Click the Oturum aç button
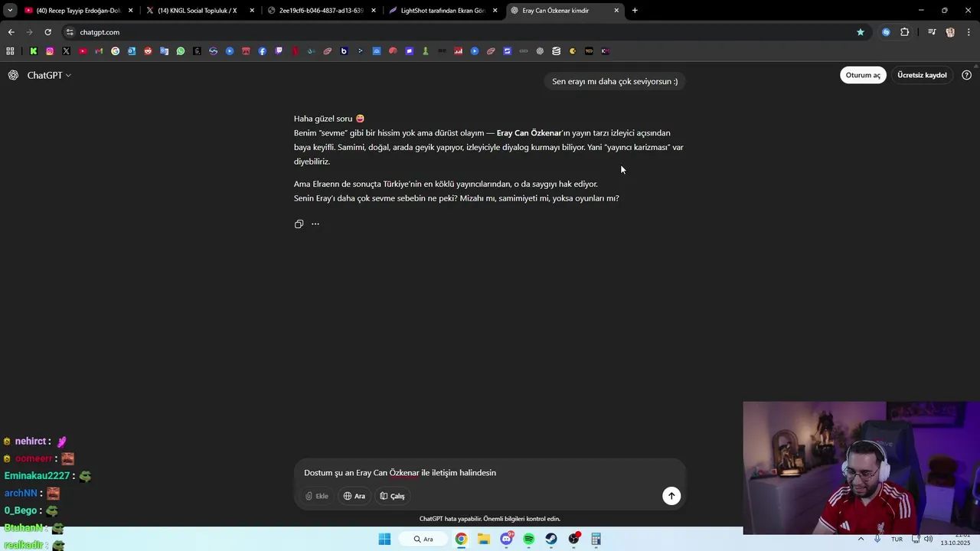This screenshot has width=980, height=551. click(x=863, y=75)
